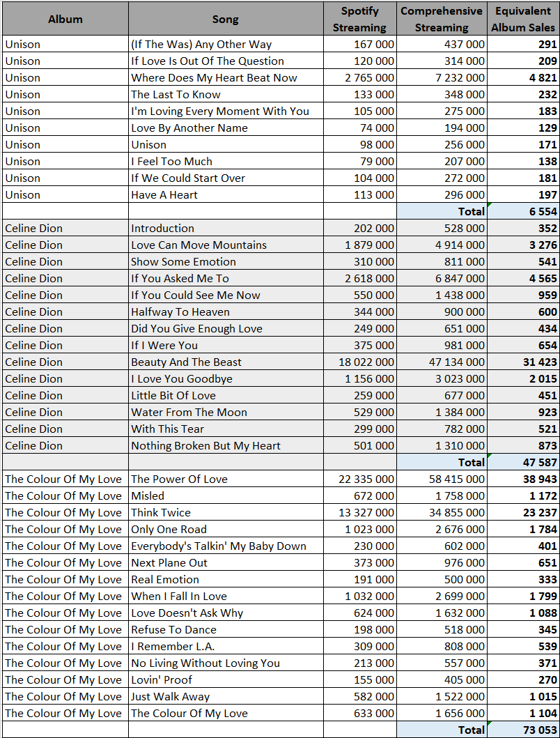560x738 pixels.
Task: Click 'If We Could Start Over' cell
Action: [x=226, y=178]
